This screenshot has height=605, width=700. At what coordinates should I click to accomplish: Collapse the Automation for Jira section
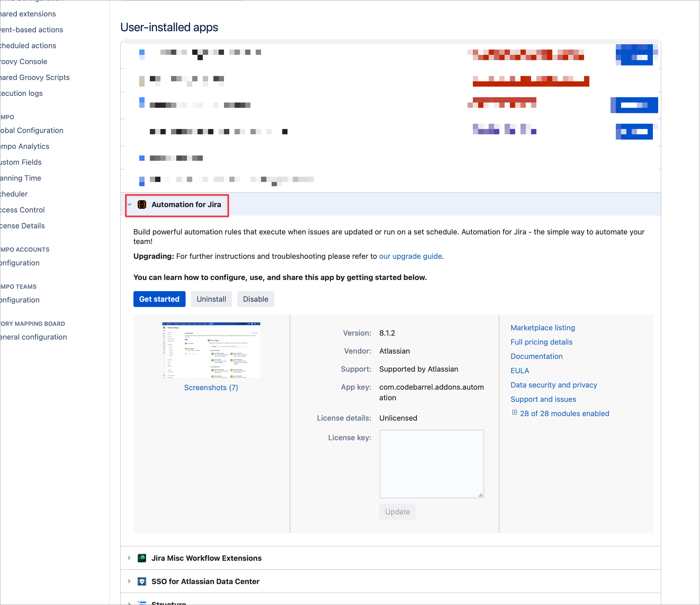(x=130, y=204)
